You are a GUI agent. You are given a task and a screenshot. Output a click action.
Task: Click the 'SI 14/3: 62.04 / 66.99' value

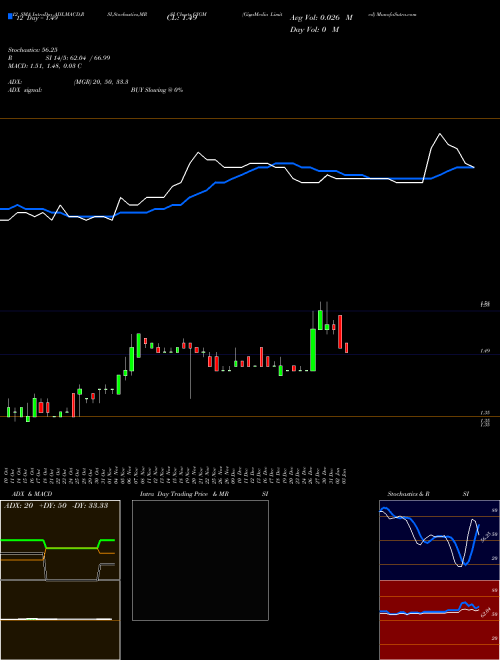(78, 58)
